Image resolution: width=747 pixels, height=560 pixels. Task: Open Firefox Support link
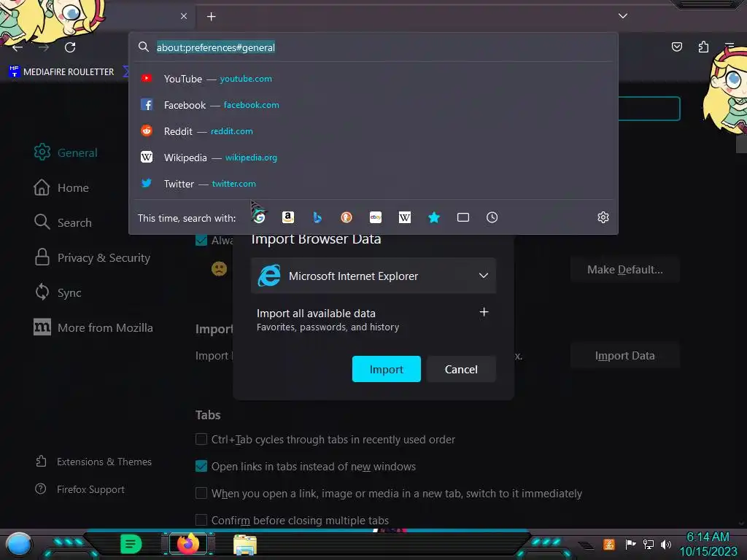(80, 489)
